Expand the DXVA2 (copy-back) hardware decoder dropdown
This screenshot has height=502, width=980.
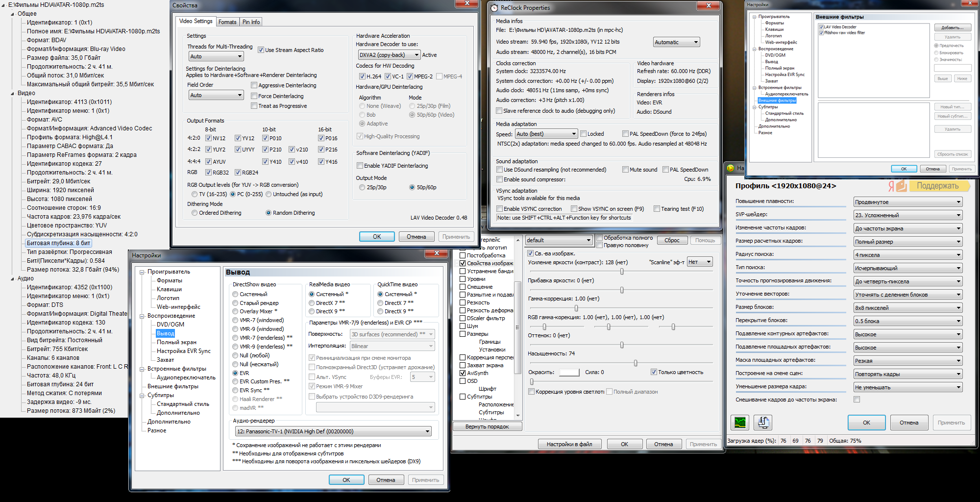[389, 55]
